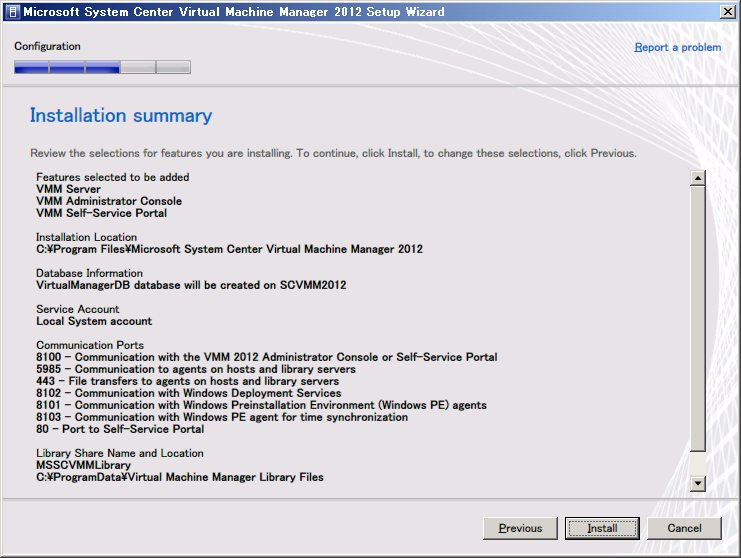
Task: Click the 'Installation Location' heading
Action: point(86,237)
